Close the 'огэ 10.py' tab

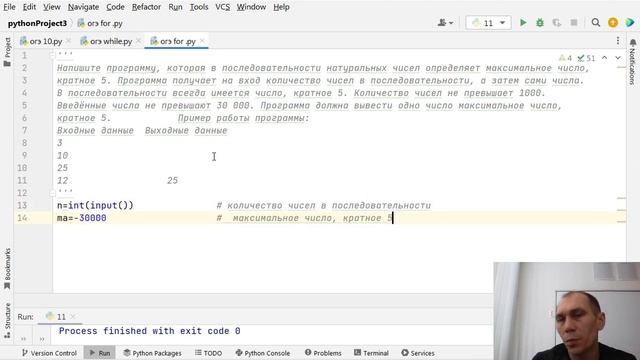68,41
